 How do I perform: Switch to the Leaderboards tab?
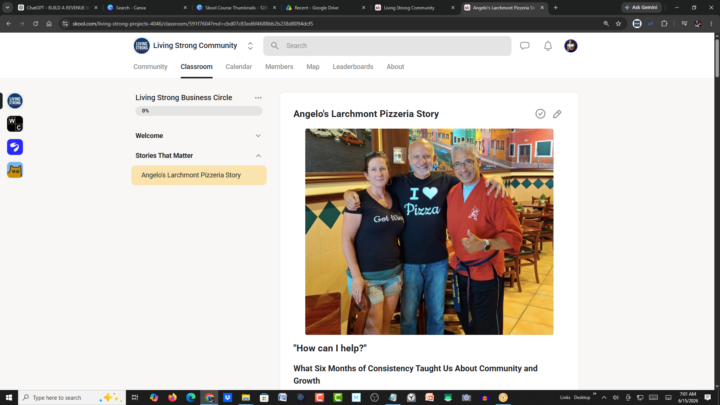click(353, 67)
